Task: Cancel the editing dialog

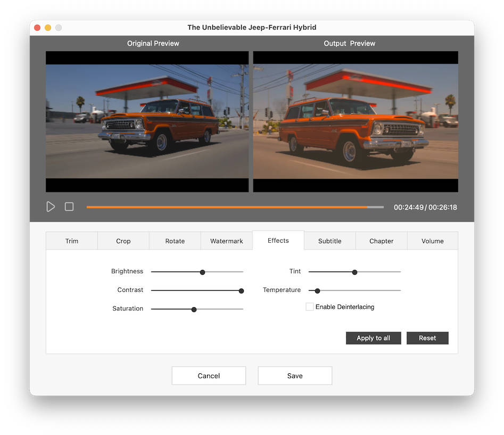Action: point(209,376)
